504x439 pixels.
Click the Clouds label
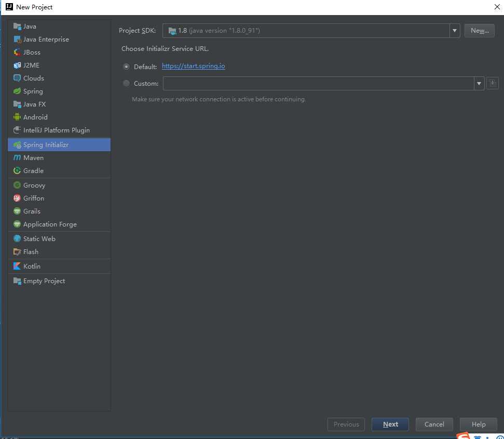[33, 78]
